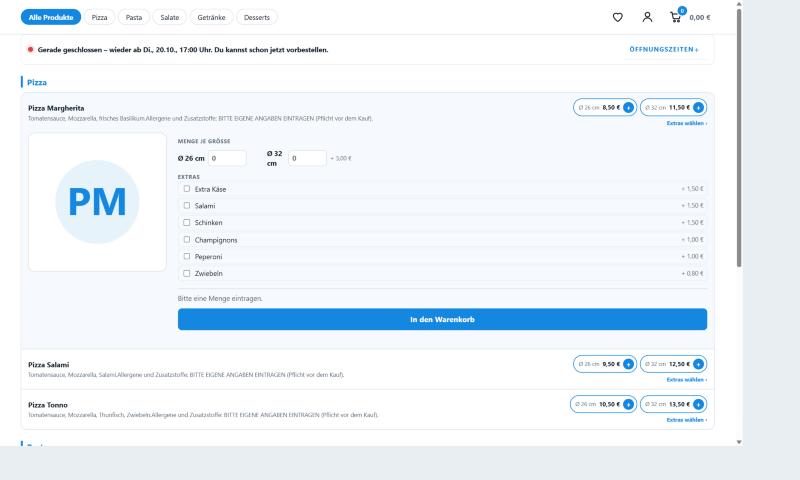Select the Pizza category tab
This screenshot has width=800, height=480.
99,17
